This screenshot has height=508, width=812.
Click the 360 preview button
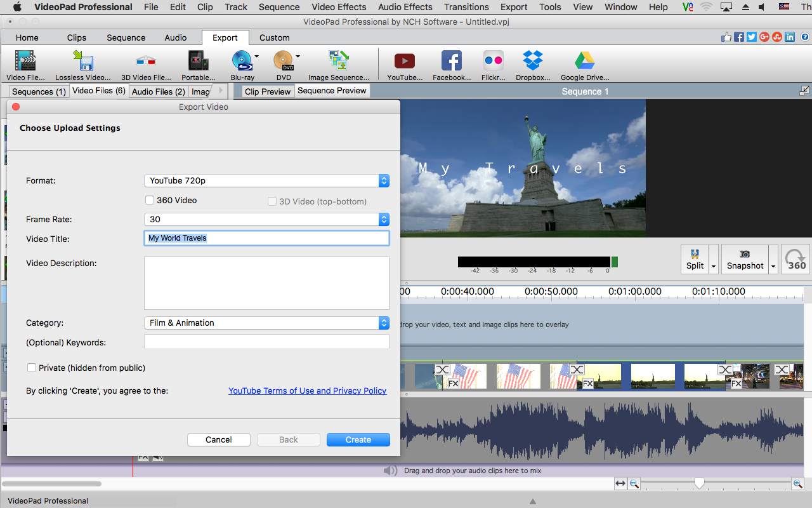796,259
